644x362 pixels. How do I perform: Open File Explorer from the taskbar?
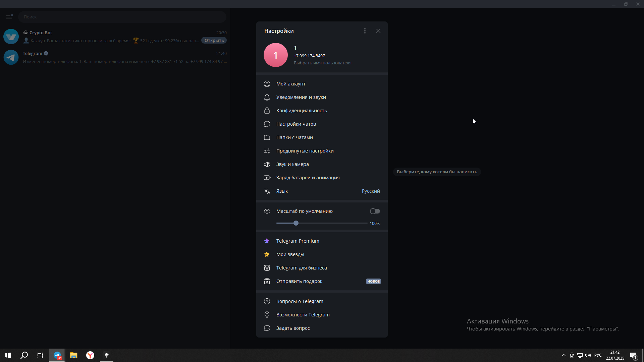click(x=74, y=355)
